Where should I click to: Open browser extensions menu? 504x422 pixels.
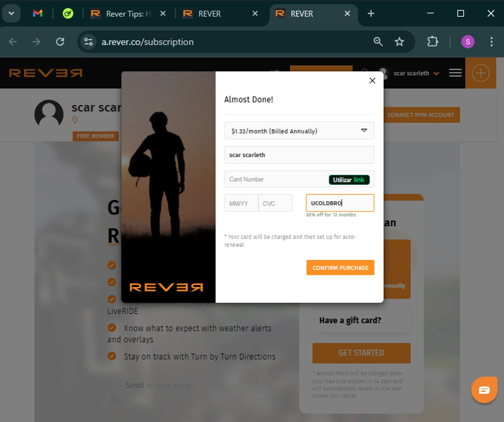(432, 42)
